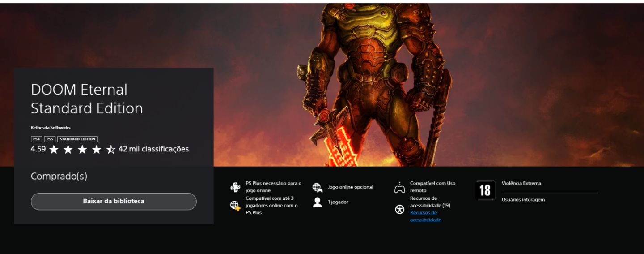Click the remote play controller icon
The height and width of the screenshot is (254, 644).
coord(399,187)
